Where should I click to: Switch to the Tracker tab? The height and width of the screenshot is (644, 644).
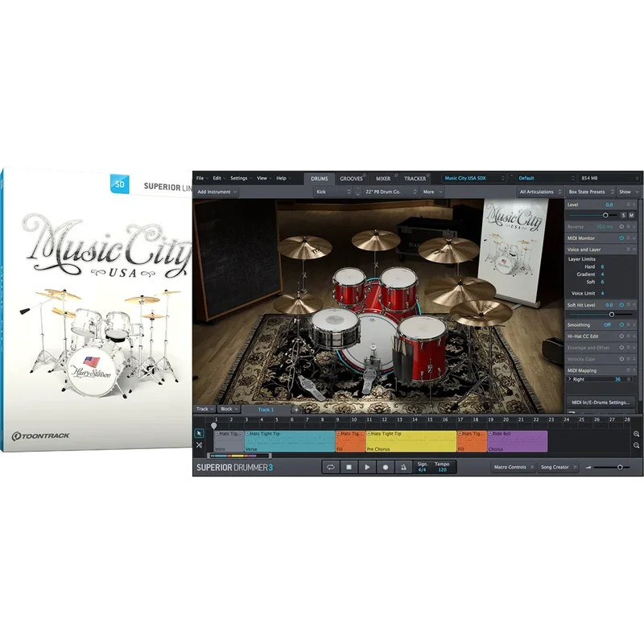[x=415, y=179]
